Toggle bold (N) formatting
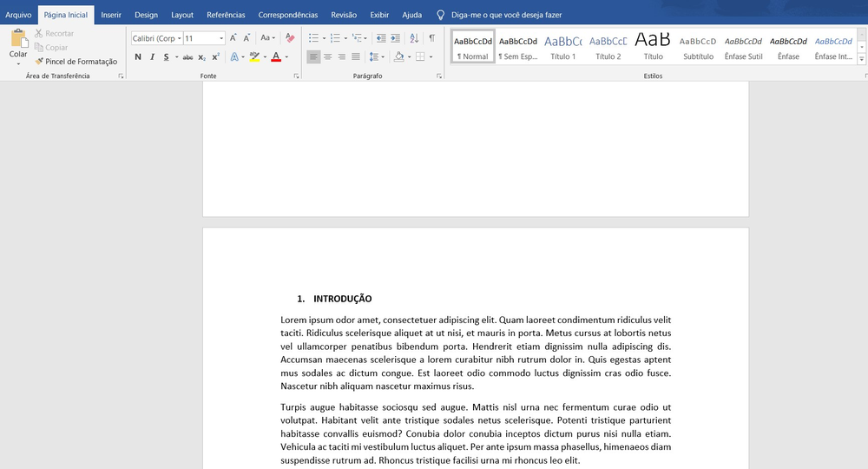Image resolution: width=868 pixels, height=469 pixels. (138, 56)
